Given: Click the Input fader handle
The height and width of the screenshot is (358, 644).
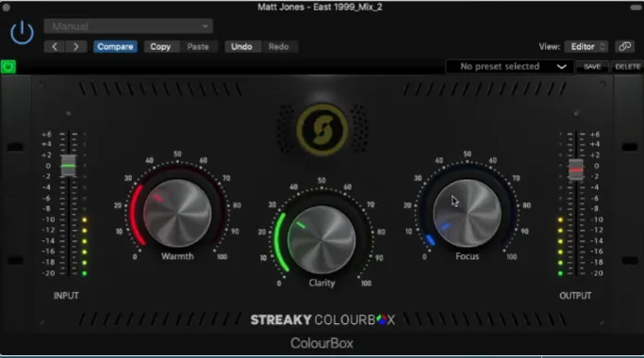Looking at the screenshot, I should tap(68, 166).
